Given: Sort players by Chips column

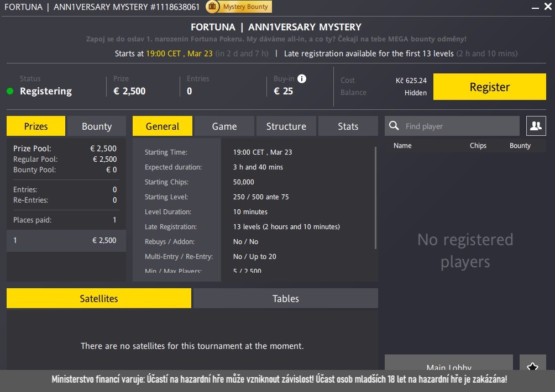Looking at the screenshot, I should click(478, 145).
